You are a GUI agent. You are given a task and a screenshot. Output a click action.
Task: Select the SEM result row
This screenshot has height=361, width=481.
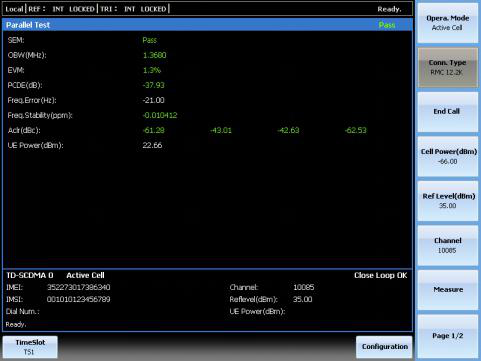(x=207, y=40)
